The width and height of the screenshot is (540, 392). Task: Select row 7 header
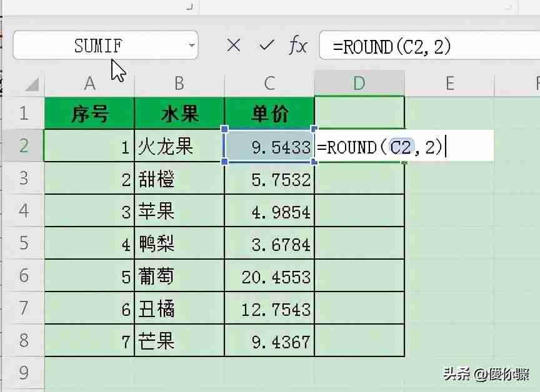coord(23,307)
